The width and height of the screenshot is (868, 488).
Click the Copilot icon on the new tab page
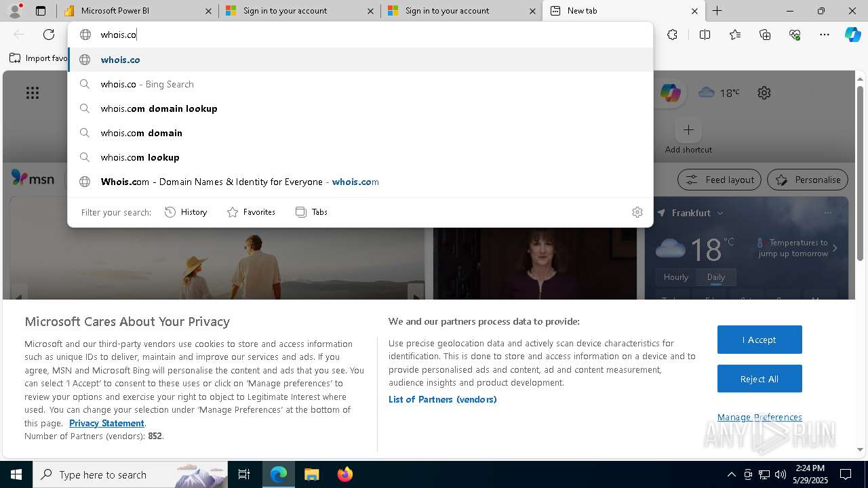pyautogui.click(x=670, y=93)
